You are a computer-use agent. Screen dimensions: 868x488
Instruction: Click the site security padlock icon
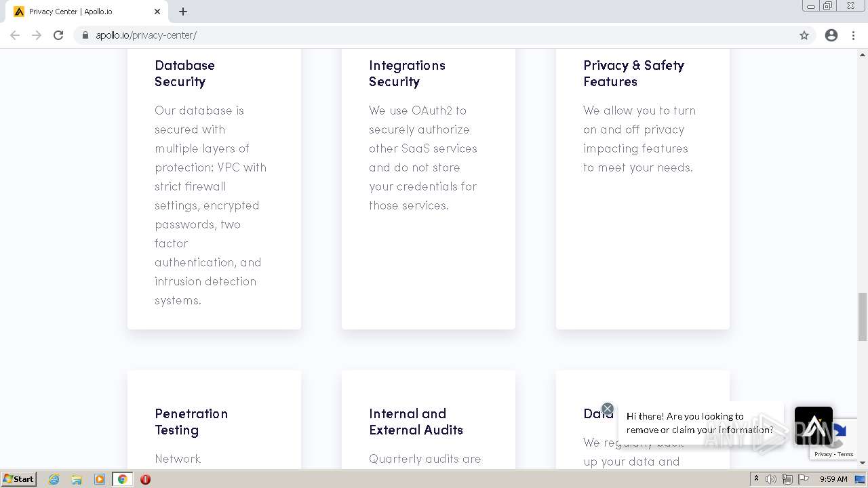click(x=85, y=35)
